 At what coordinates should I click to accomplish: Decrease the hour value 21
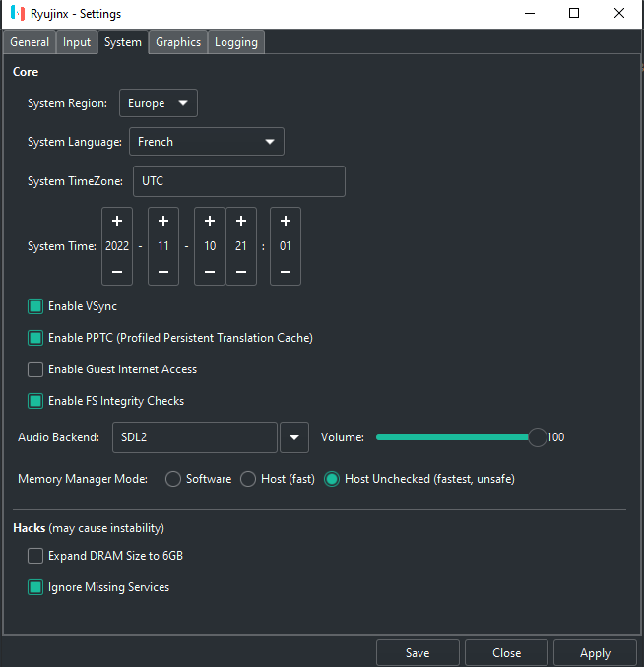click(241, 272)
